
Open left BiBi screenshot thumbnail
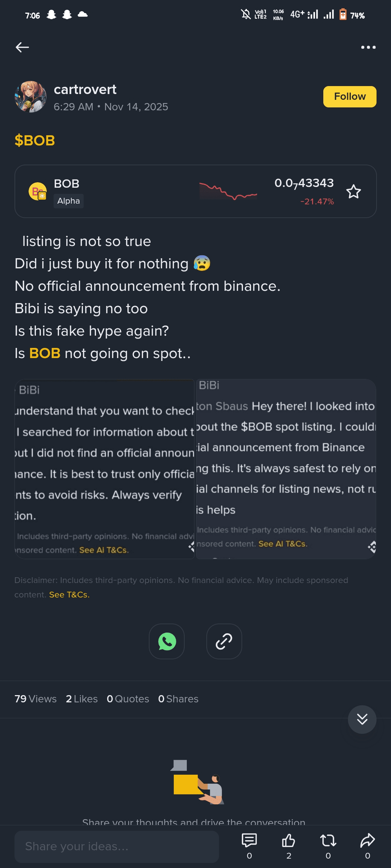105,469
